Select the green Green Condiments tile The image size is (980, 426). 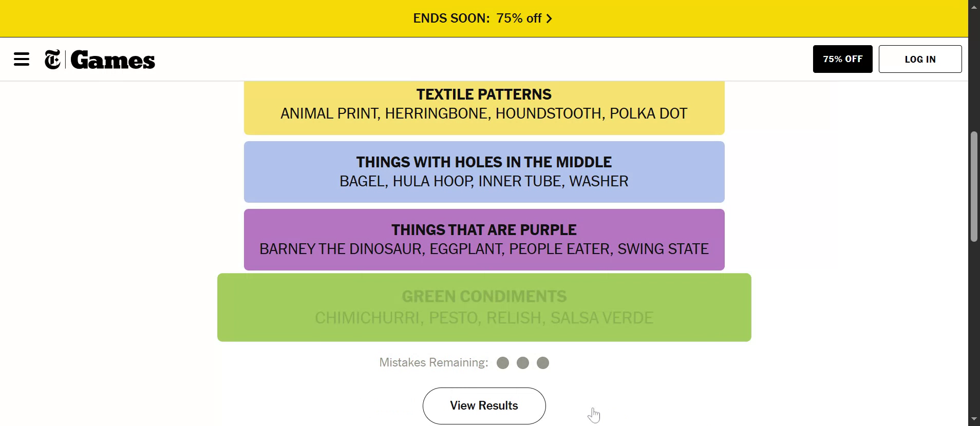484,307
